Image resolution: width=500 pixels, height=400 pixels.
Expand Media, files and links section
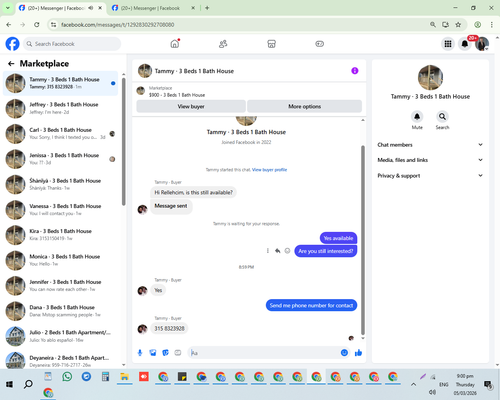430,160
